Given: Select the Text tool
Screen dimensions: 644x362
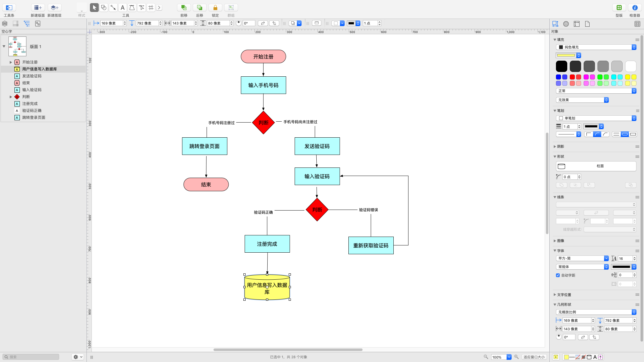Looking at the screenshot, I should pos(123,8).
